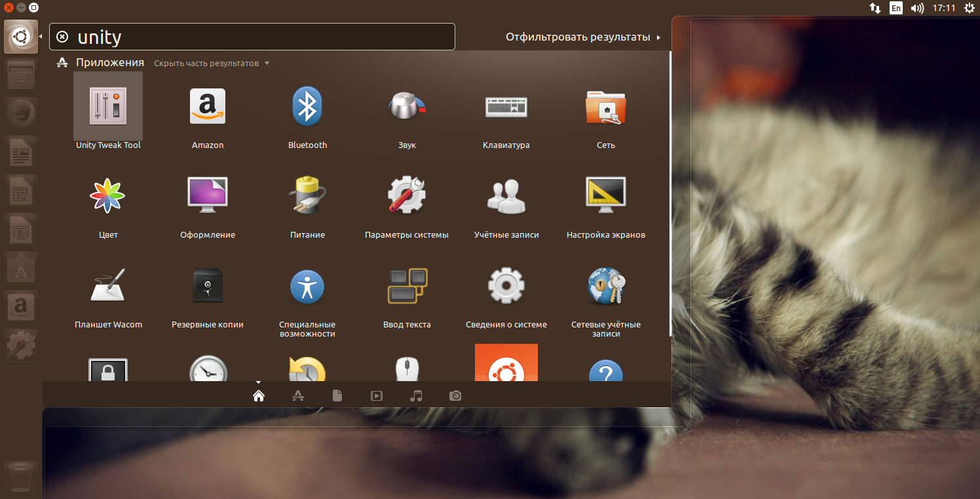Click the unity search input field
980x499 pixels.
click(x=252, y=37)
